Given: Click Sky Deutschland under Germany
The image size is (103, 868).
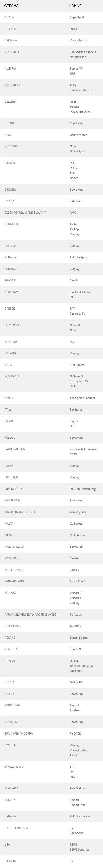Looking at the screenshot, I should point(80,292).
